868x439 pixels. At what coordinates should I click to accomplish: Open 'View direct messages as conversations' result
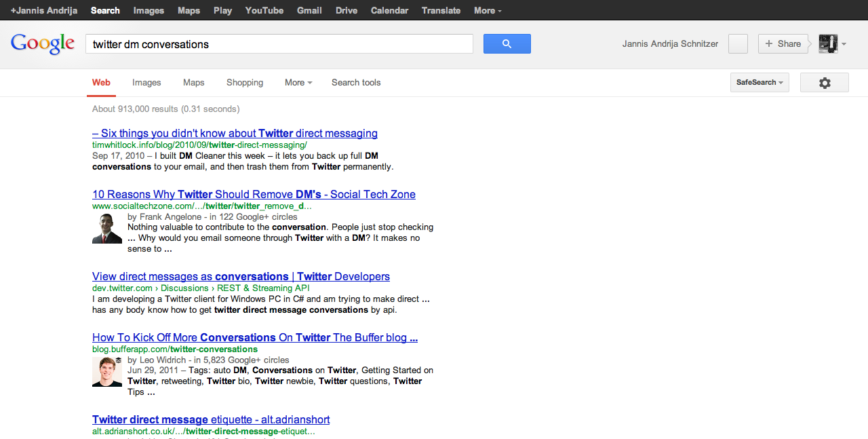pyautogui.click(x=241, y=277)
